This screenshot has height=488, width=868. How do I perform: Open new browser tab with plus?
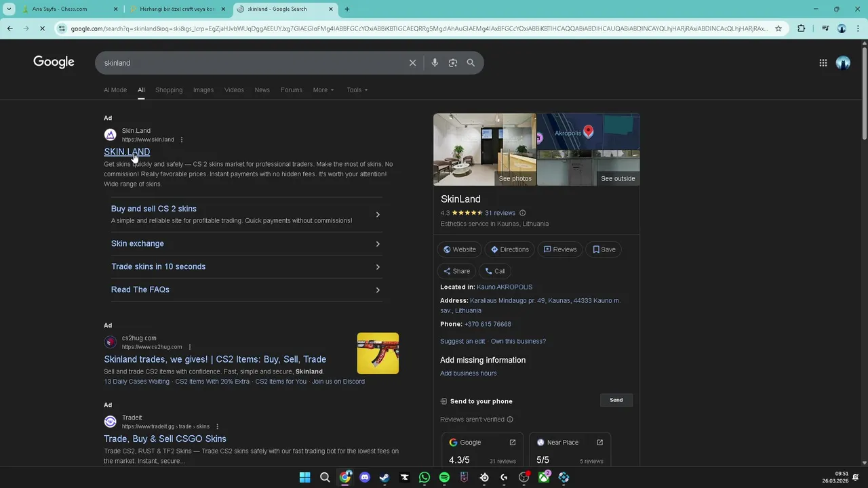(347, 9)
